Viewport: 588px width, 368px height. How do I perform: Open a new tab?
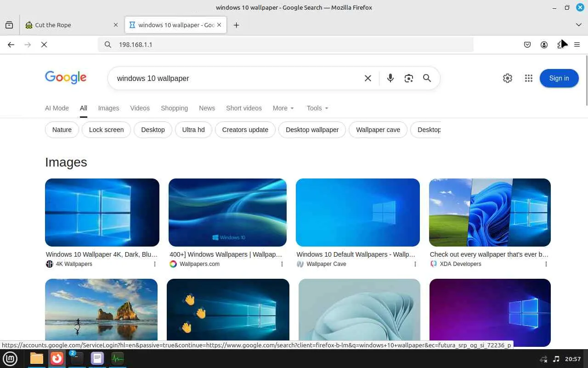pyautogui.click(x=236, y=25)
